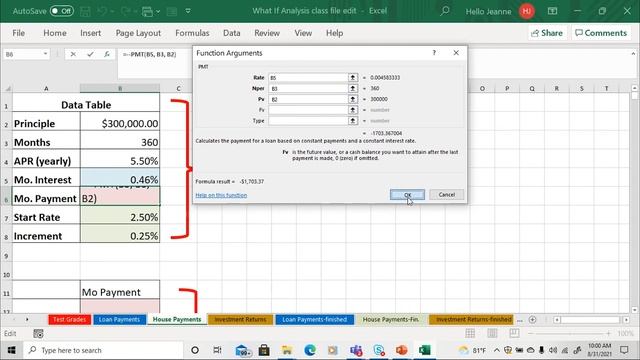640x360 pixels.
Task: Click the taskbar search box
Action: 104,350
